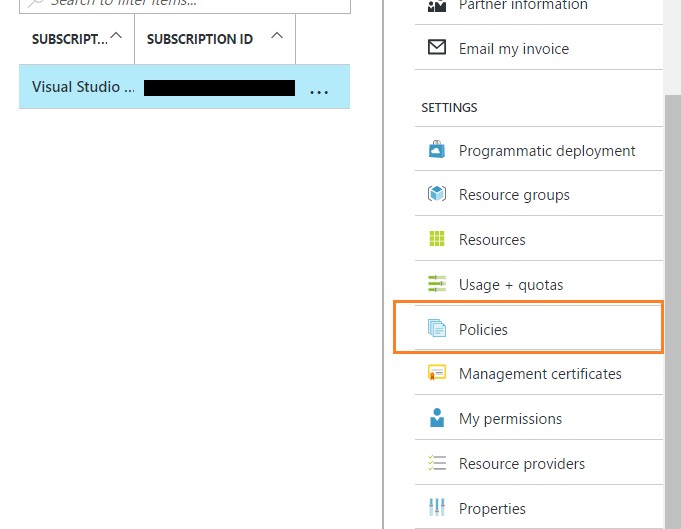Click the Programmatic deployment bag icon
681x529 pixels.
pyautogui.click(x=436, y=150)
